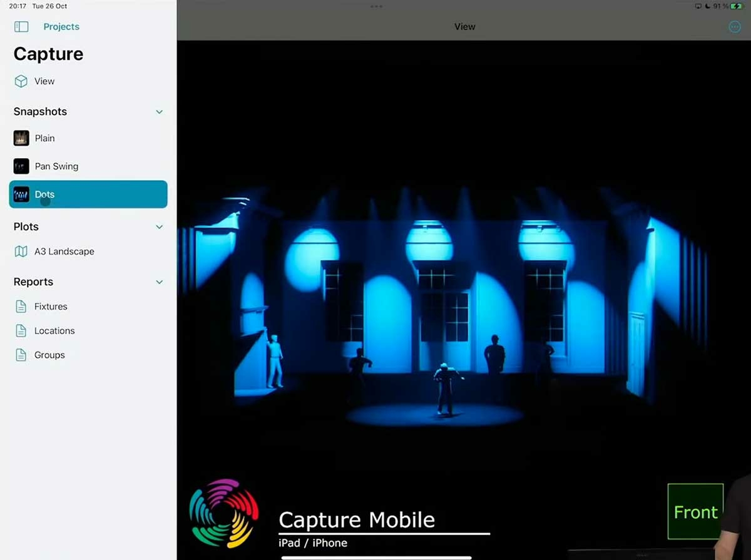This screenshot has height=560, width=751.
Task: Click the Locations report document icon
Action: pyautogui.click(x=21, y=331)
